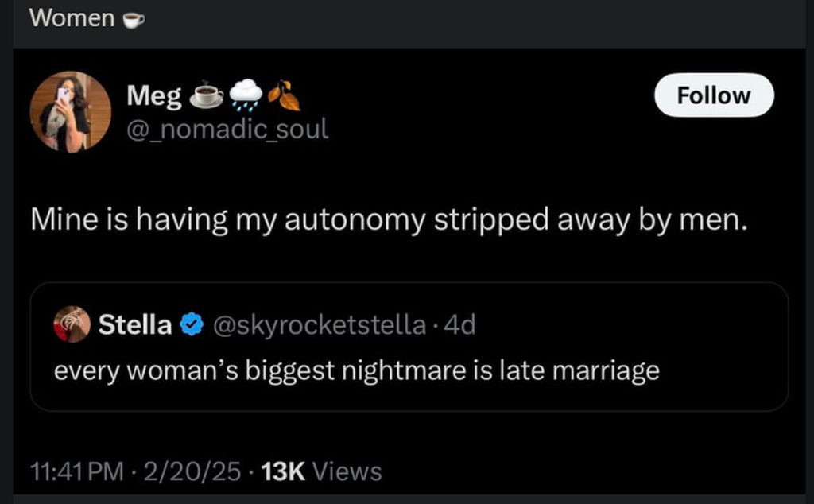Click the 4d timestamp on quoted tweet
The image size is (814, 504).
click(459, 324)
